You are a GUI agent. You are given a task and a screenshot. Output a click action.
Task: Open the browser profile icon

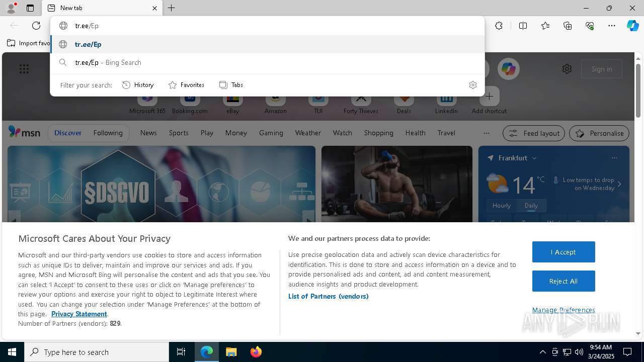(11, 8)
